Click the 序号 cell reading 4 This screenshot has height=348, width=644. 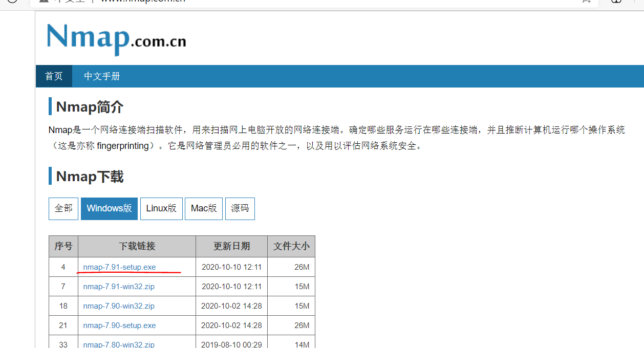click(x=63, y=267)
